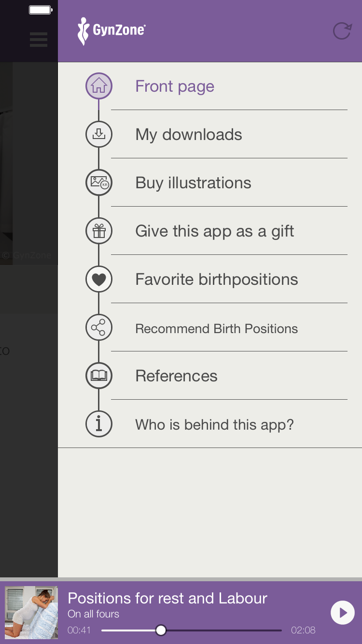
Task: Click the audio progress slider knob
Action: [x=161, y=630]
